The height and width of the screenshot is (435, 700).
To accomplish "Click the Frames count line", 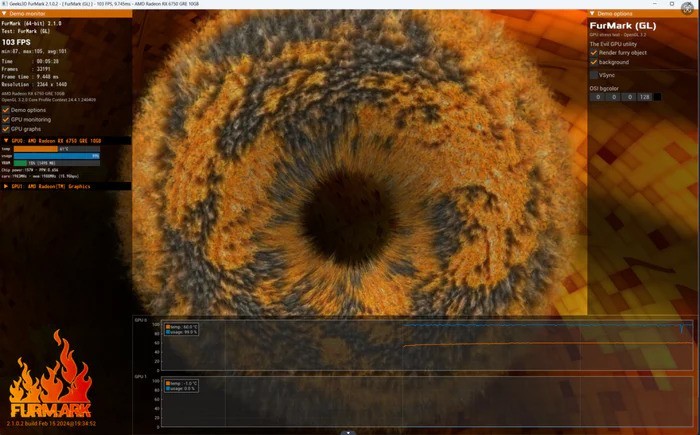I will tap(26, 69).
